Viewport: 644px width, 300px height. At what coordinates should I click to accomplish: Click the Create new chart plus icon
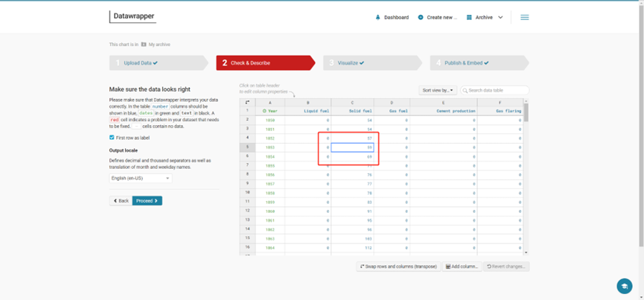421,18
